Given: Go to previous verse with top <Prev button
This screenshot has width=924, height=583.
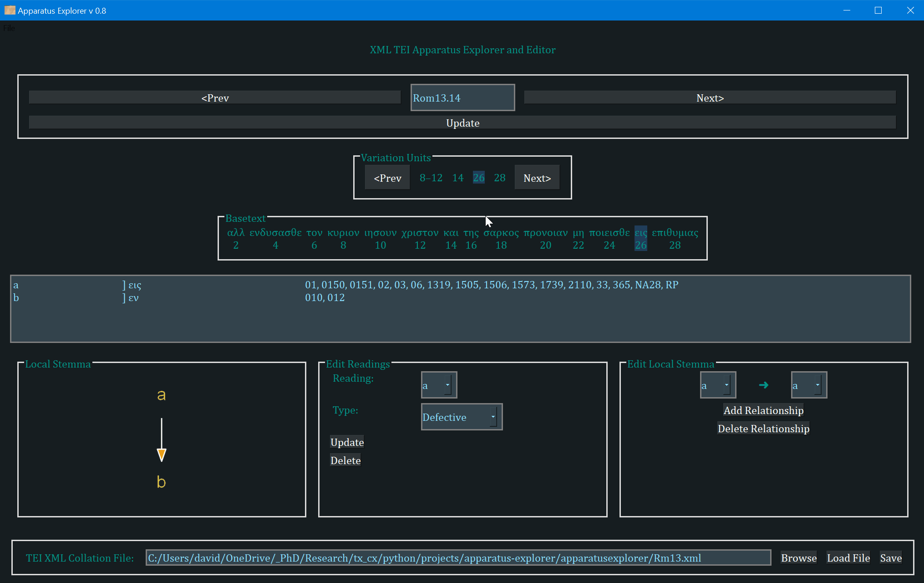Looking at the screenshot, I should 215,97.
